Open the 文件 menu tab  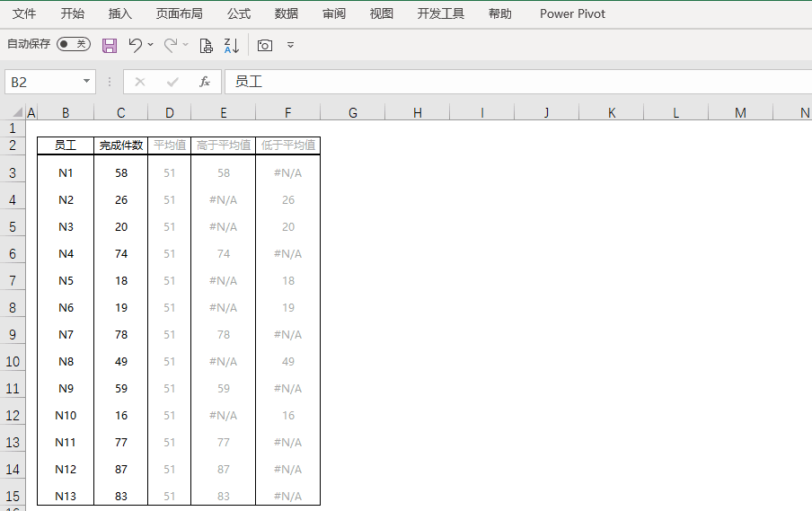[24, 14]
